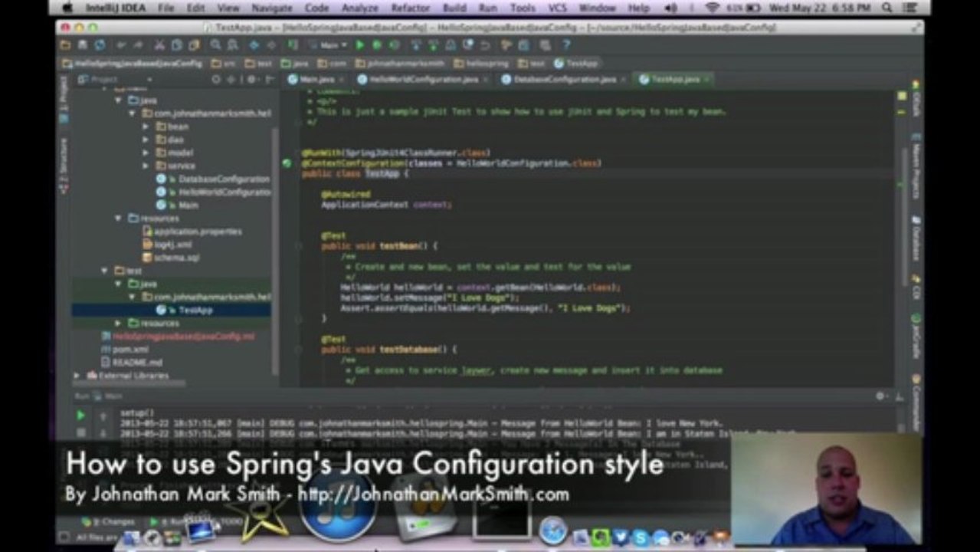
Task: Expand the External Libraries node
Action: click(x=77, y=376)
